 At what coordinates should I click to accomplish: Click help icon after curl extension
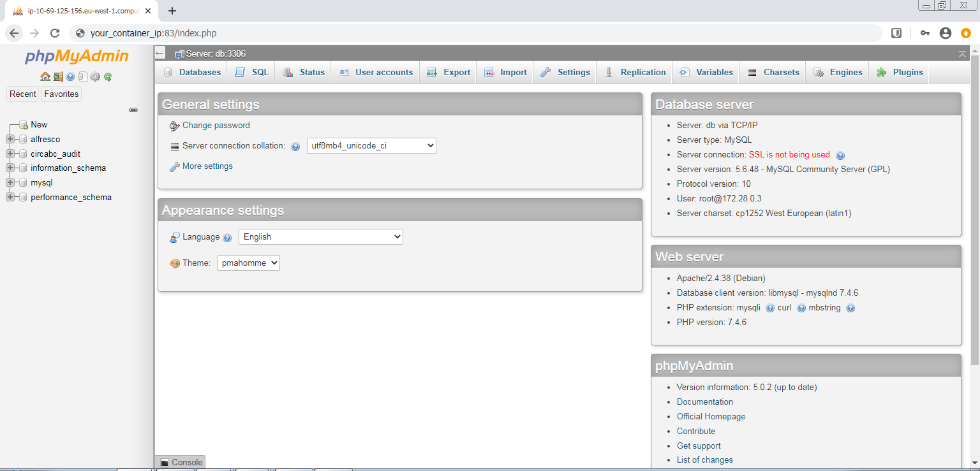[x=801, y=308]
